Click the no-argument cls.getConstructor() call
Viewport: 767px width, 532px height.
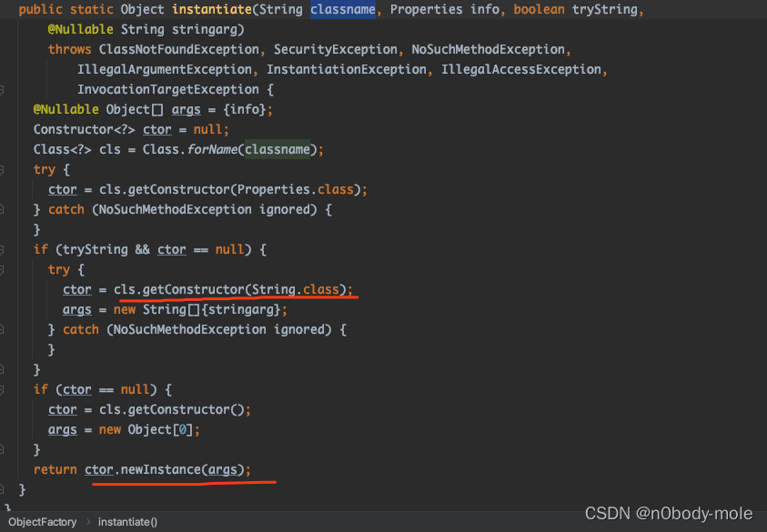click(x=171, y=410)
